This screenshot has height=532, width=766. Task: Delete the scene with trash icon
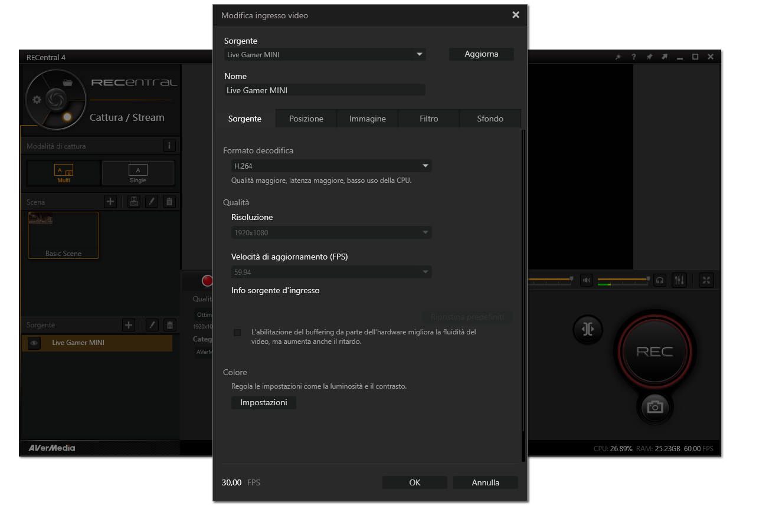[x=169, y=202]
